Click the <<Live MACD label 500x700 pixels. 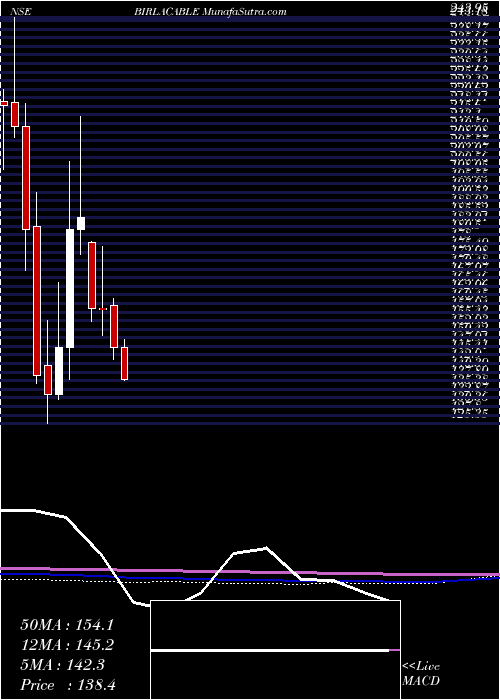[x=421, y=674]
